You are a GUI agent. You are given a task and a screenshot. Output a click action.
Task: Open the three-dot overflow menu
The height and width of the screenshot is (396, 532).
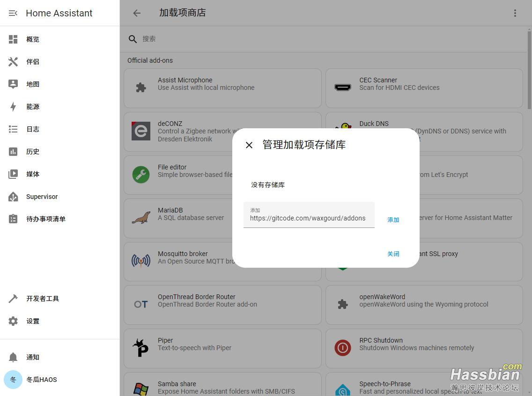[x=515, y=13]
